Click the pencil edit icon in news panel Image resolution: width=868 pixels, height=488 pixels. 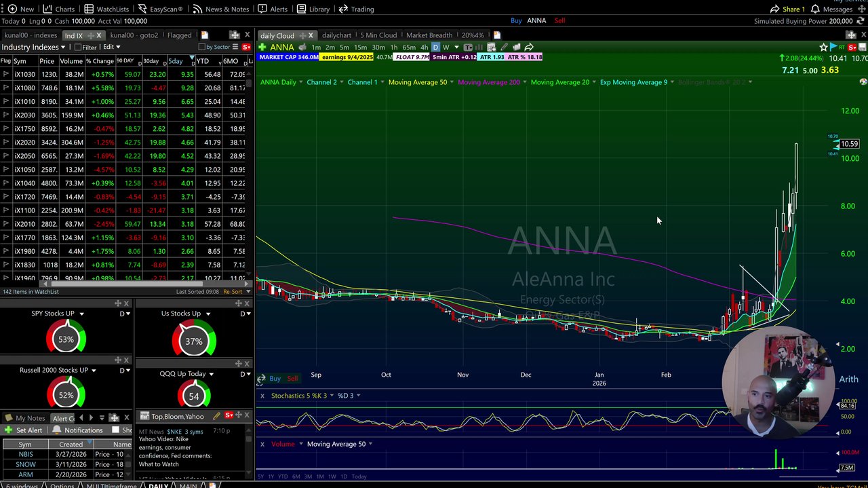pyautogui.click(x=217, y=416)
